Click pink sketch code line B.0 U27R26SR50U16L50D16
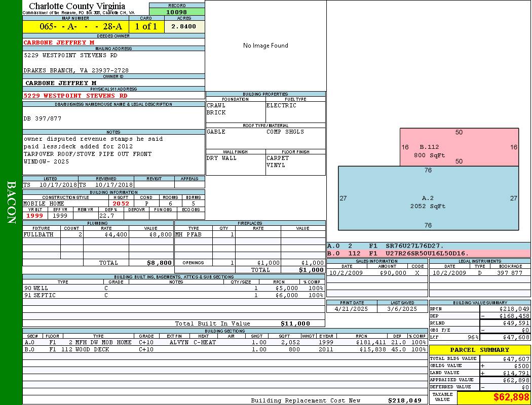The width and height of the screenshot is (532, 405). (x=429, y=254)
